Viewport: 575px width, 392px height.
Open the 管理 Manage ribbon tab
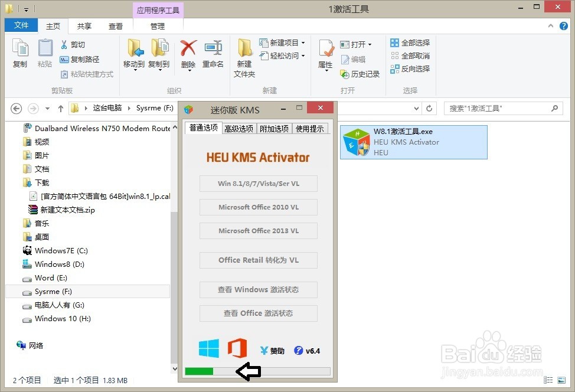pyautogui.click(x=158, y=26)
